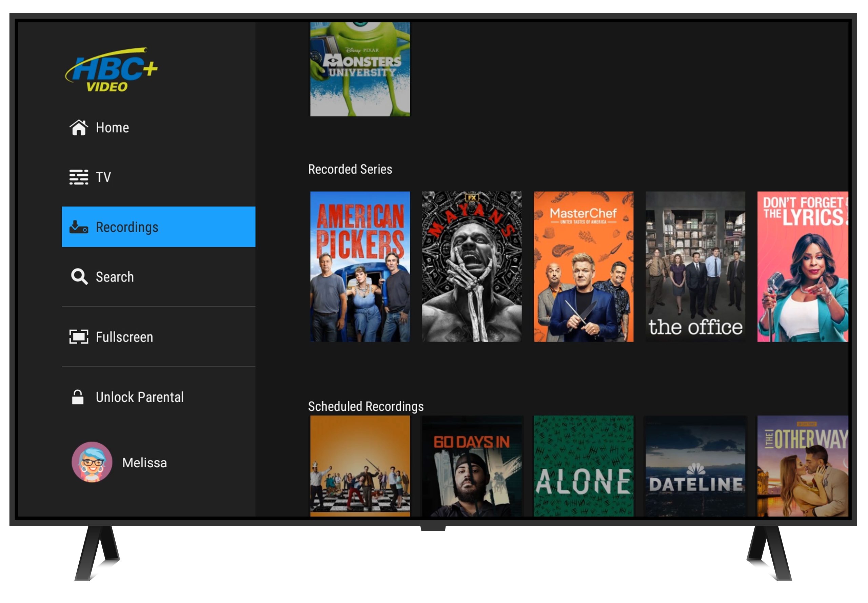This screenshot has height=603, width=868.
Task: Click the Recordings download-tray icon
Action: pos(79,227)
